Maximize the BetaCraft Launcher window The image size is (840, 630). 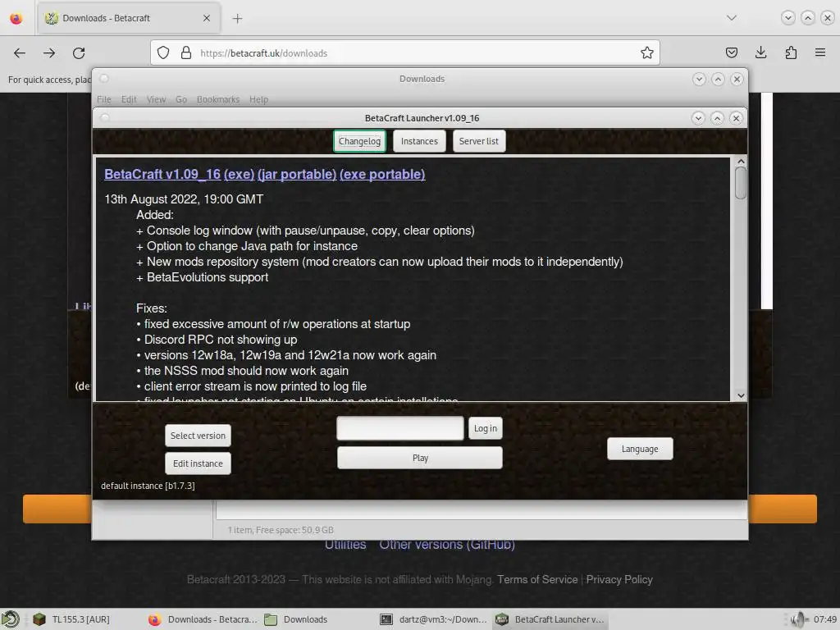coord(717,118)
